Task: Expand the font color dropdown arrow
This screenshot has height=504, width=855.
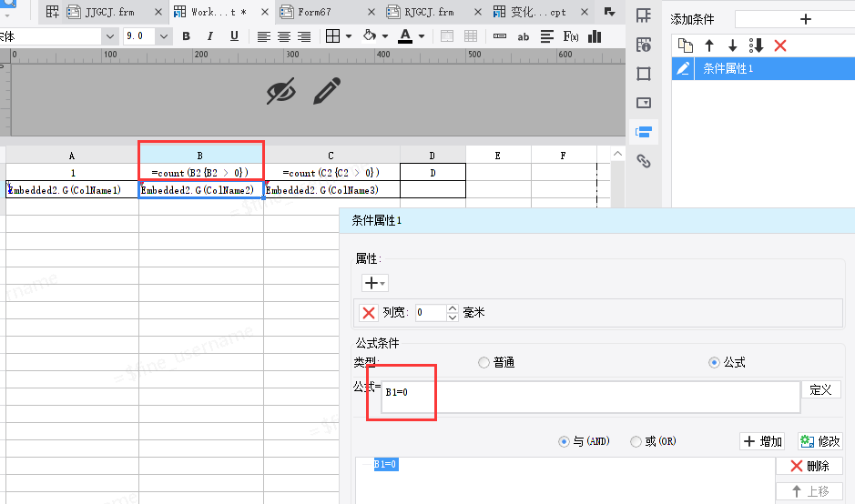Action: (422, 36)
